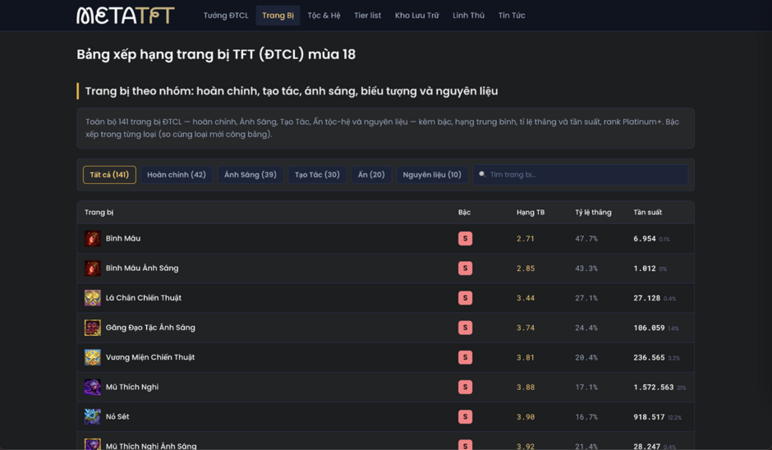Filter by Ấn (20)
This screenshot has width=772, height=450.
[371, 175]
